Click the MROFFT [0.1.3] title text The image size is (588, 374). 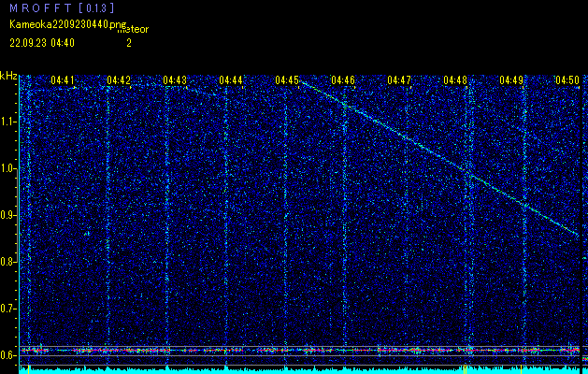(62, 7)
